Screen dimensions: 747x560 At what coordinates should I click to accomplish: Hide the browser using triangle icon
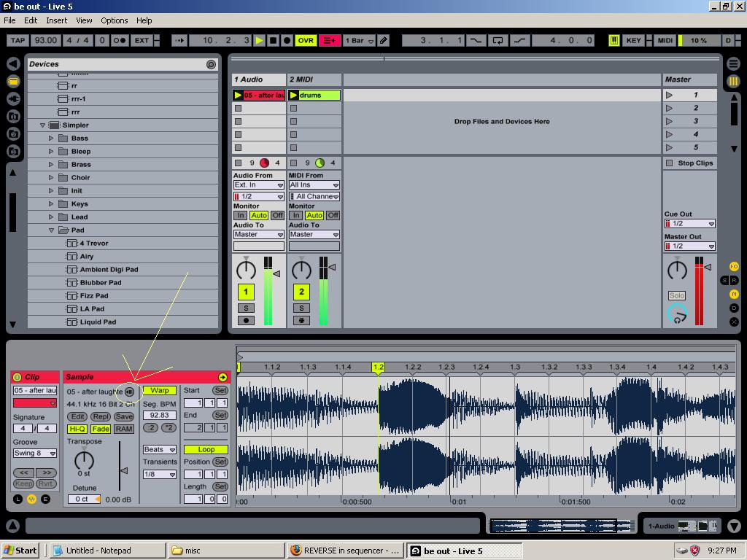click(13, 64)
